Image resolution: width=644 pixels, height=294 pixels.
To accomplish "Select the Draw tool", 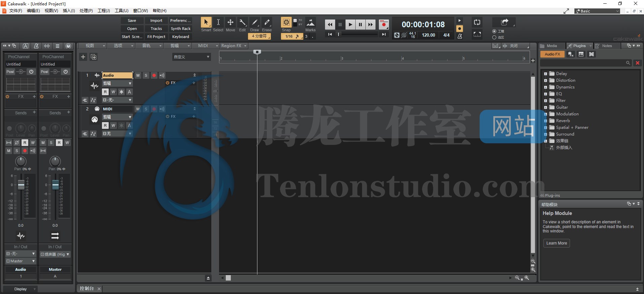I will [255, 23].
